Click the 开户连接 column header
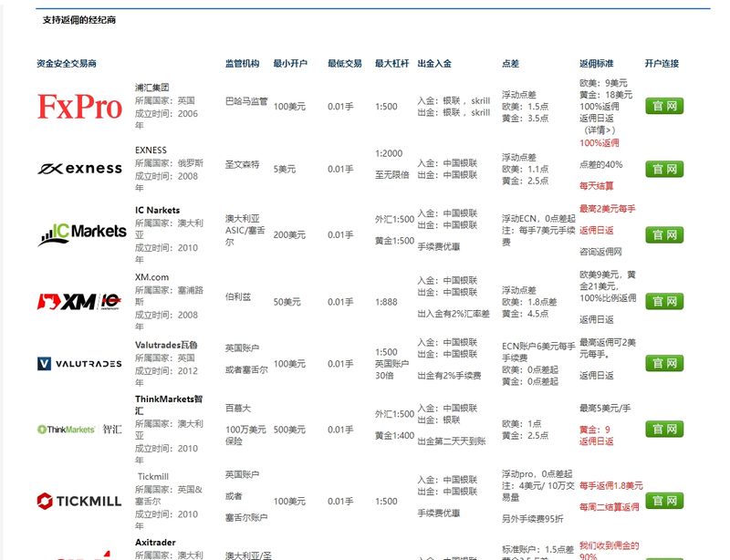The image size is (730, 560). click(662, 63)
